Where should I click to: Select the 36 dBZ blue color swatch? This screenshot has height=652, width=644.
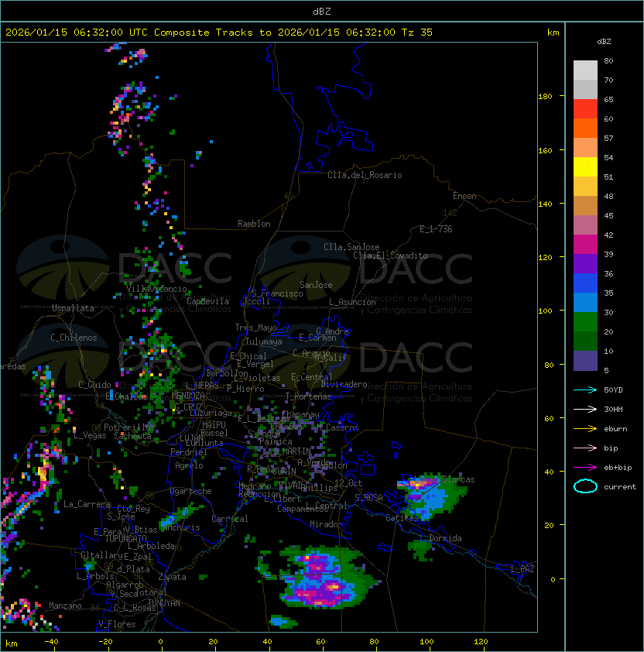coord(585,283)
